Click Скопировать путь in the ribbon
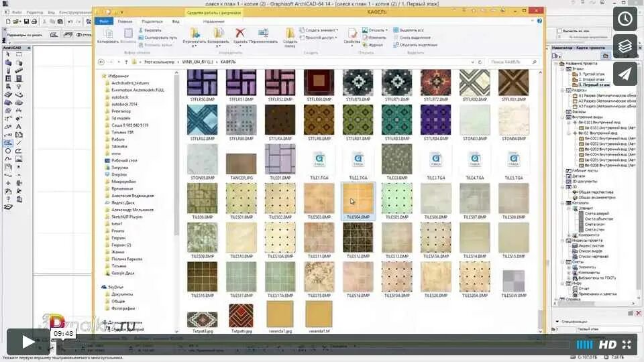Screen dimensions: 644x362 click(158, 38)
